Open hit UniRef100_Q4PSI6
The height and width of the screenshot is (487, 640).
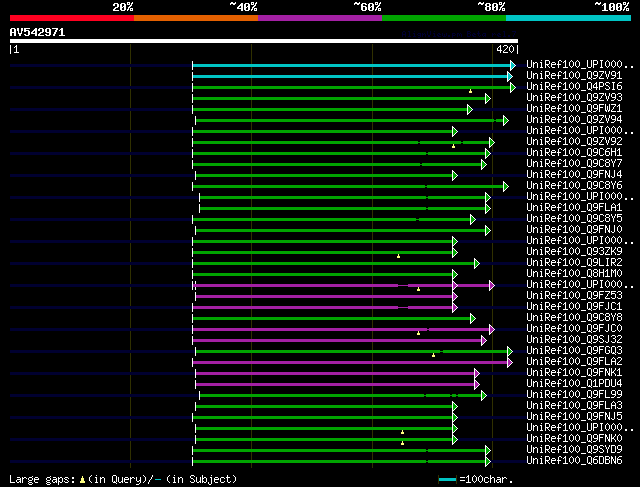pos(574,86)
